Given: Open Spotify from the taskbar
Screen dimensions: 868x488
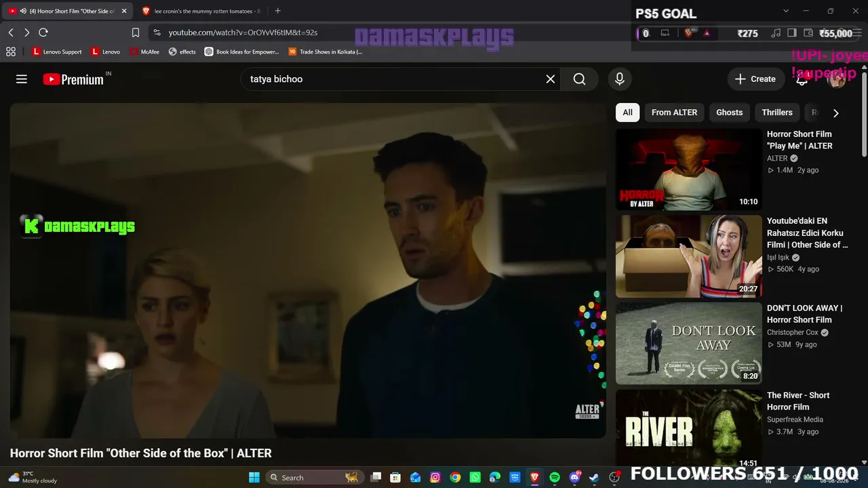Looking at the screenshot, I should (555, 477).
